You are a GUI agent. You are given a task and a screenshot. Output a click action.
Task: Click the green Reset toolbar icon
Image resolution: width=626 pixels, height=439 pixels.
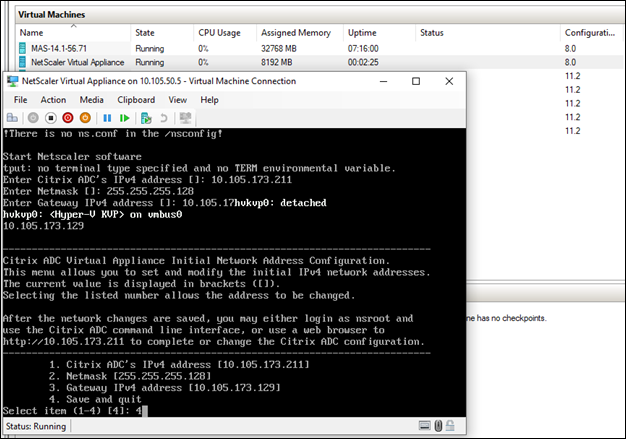(125, 118)
